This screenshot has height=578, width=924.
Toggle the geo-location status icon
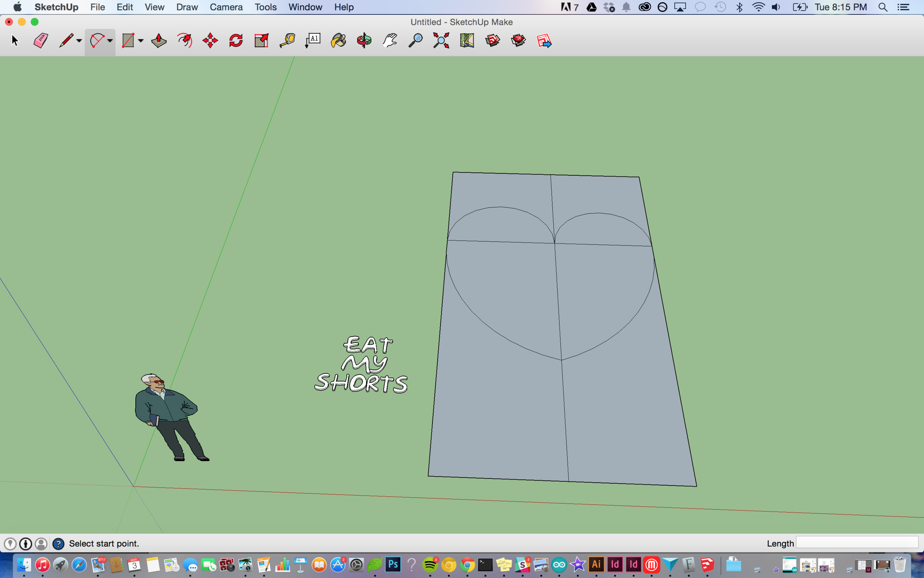pos(10,544)
